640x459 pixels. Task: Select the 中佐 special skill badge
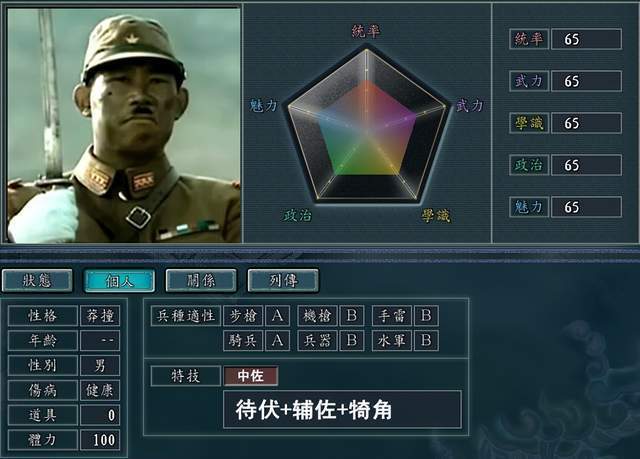tap(251, 376)
